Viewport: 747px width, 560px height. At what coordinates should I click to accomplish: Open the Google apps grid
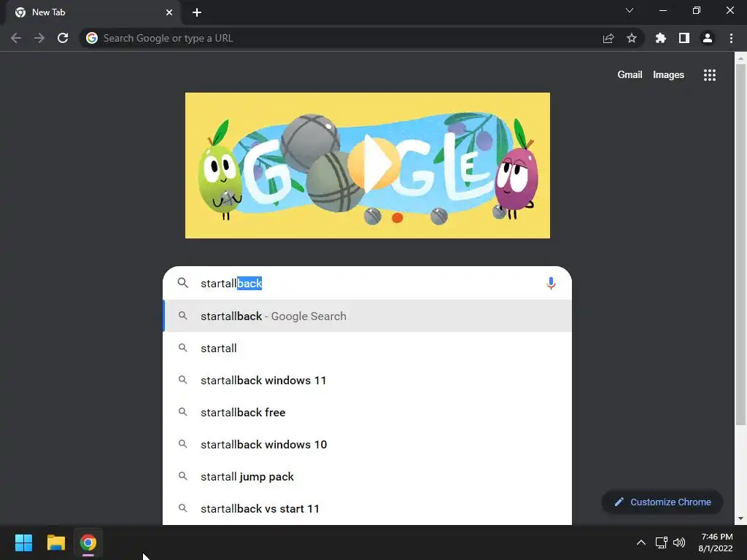point(710,75)
